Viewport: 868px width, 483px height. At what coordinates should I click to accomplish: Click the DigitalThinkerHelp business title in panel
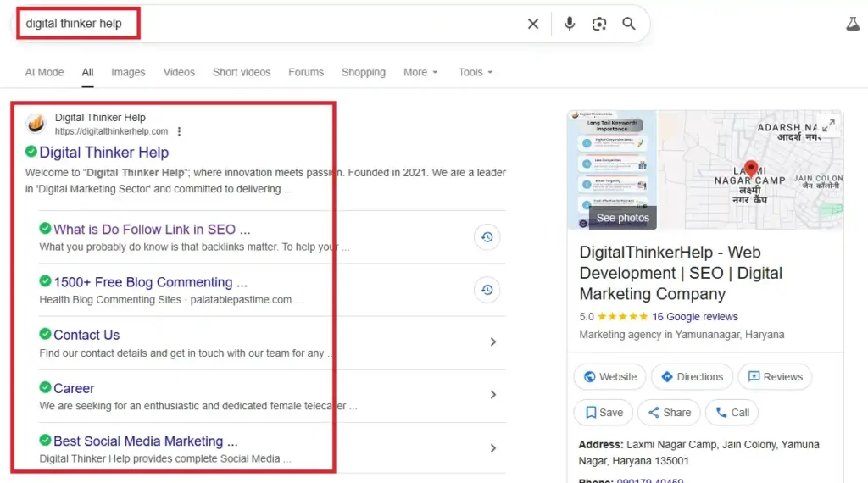[x=681, y=273]
